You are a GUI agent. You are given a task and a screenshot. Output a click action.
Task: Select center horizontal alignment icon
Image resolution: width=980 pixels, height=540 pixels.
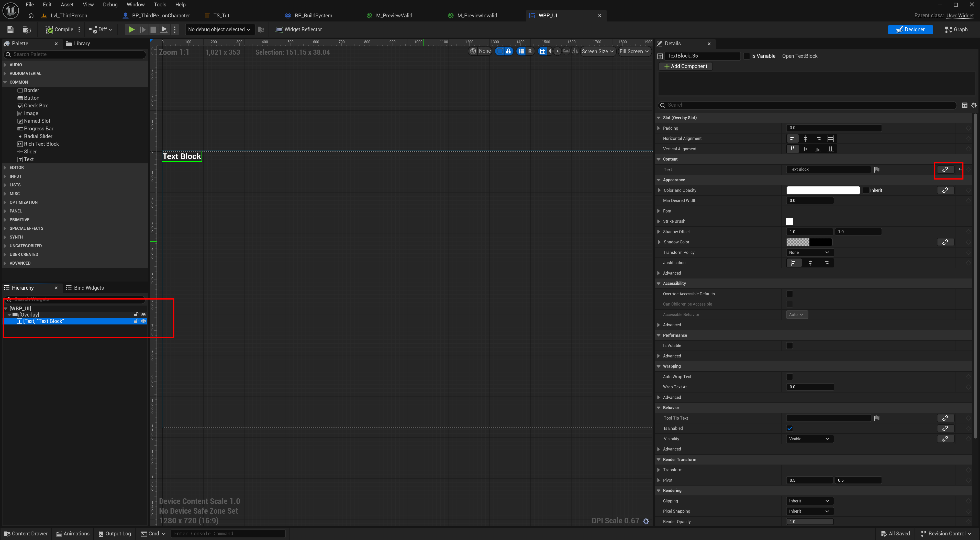click(x=805, y=138)
